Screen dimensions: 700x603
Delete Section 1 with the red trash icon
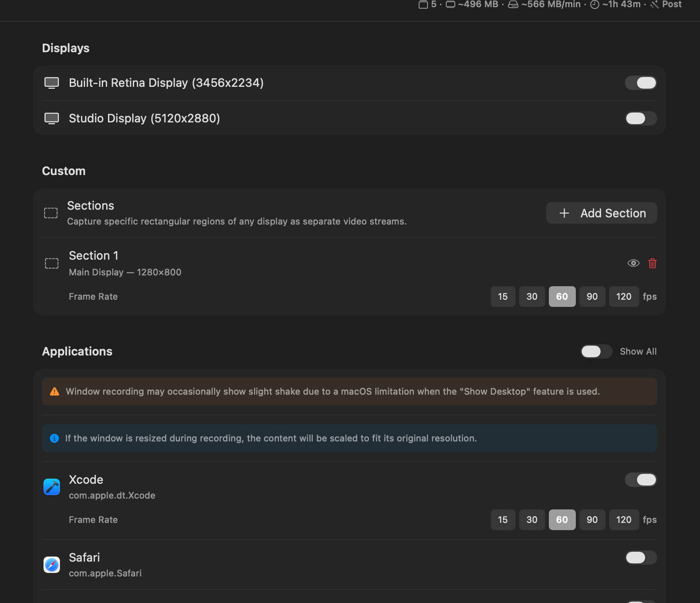tap(652, 263)
